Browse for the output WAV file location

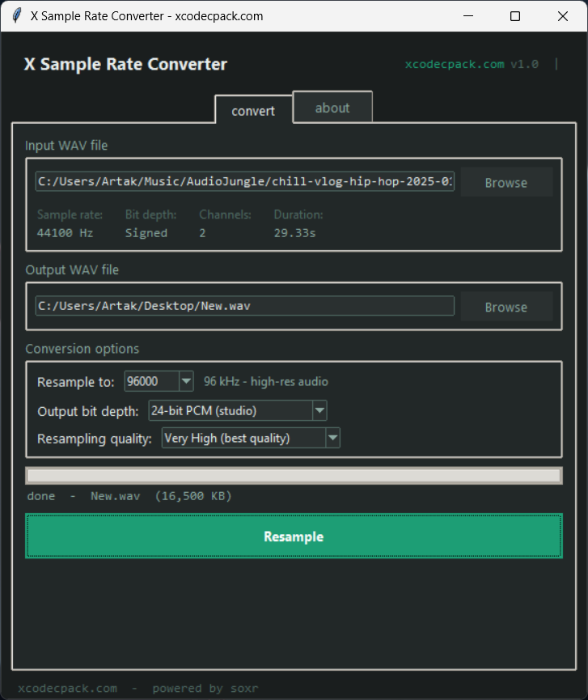click(506, 308)
